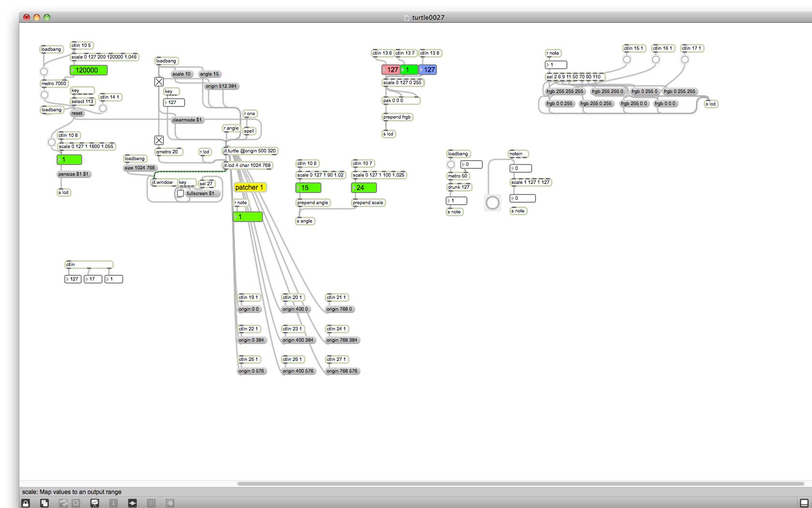
Task: Open the inspector with the i icon
Action: [x=113, y=503]
